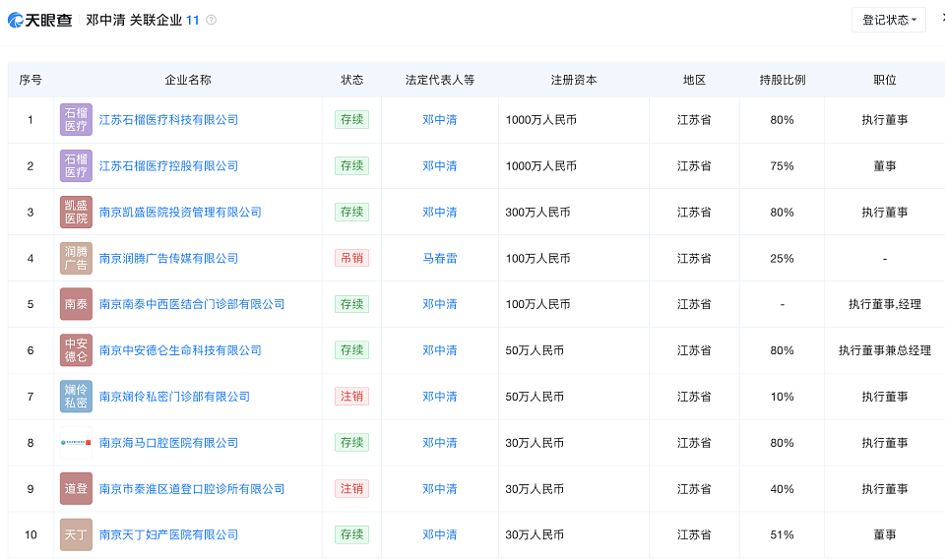Open 南京南泰中西医结合门诊部有限公司 link

pos(192,304)
